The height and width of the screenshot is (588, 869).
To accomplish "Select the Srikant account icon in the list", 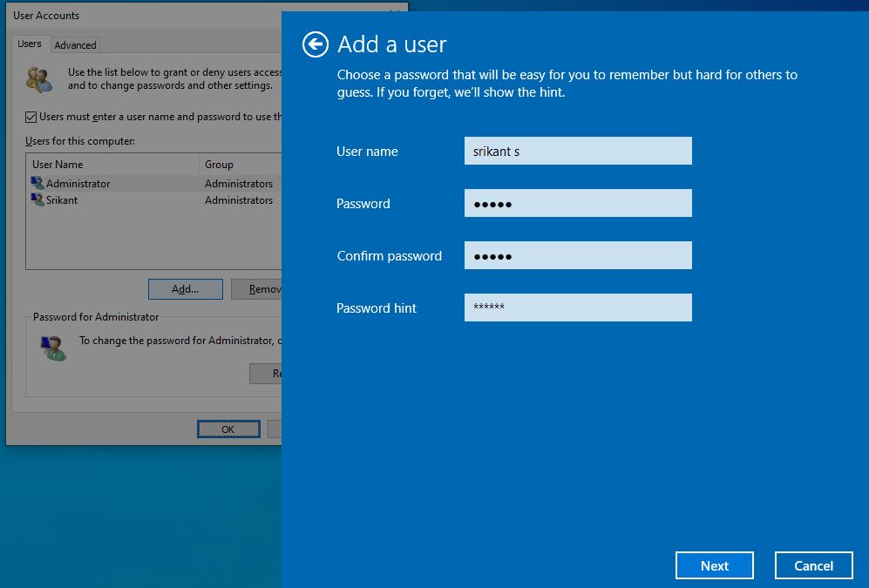I will (x=37, y=200).
